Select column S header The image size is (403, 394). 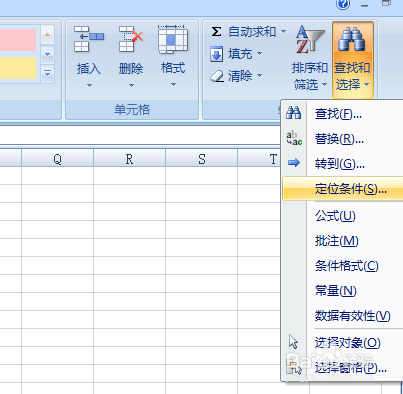click(202, 159)
